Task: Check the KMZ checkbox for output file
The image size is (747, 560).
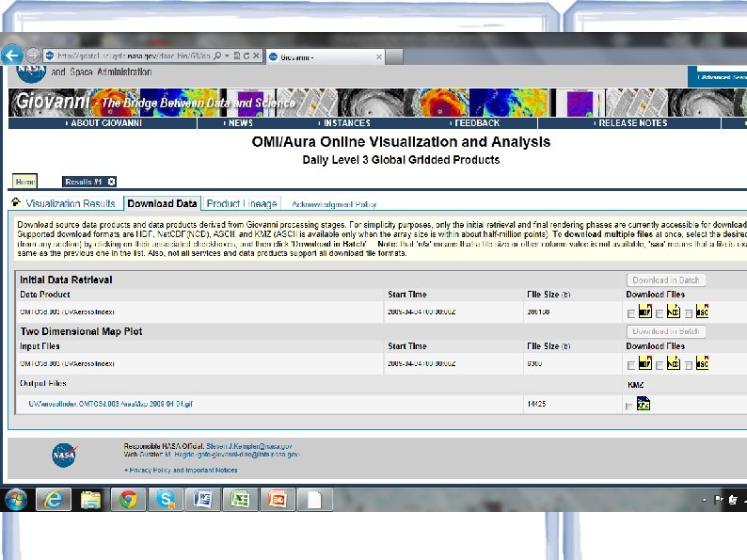Action: pos(628,406)
